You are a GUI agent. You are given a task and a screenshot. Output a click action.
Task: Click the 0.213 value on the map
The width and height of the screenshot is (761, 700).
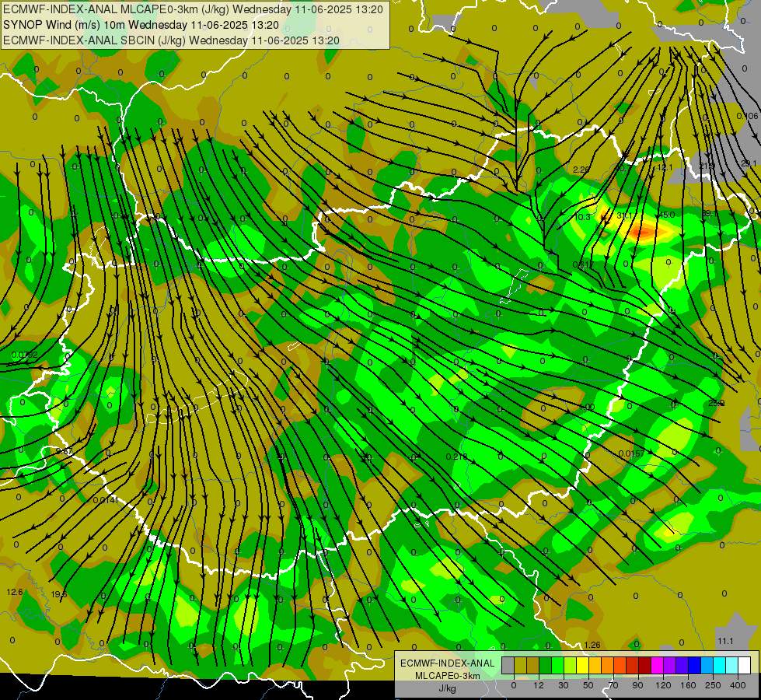click(457, 456)
